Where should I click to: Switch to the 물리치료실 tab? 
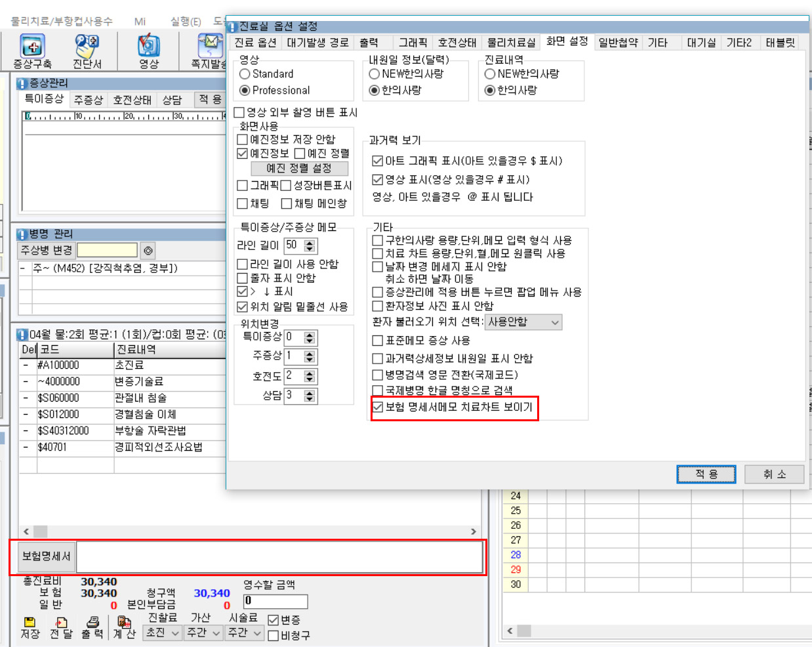point(511,43)
